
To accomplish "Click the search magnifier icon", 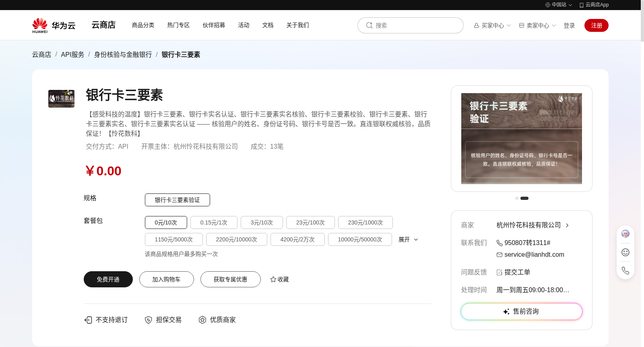I will (x=369, y=25).
